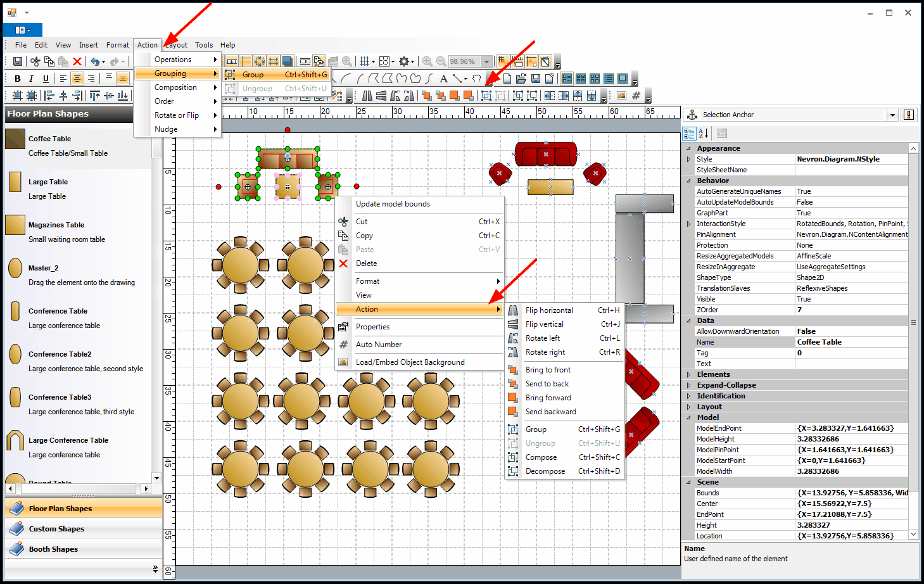
Task: Toggle Italic text formatting
Action: pos(30,79)
